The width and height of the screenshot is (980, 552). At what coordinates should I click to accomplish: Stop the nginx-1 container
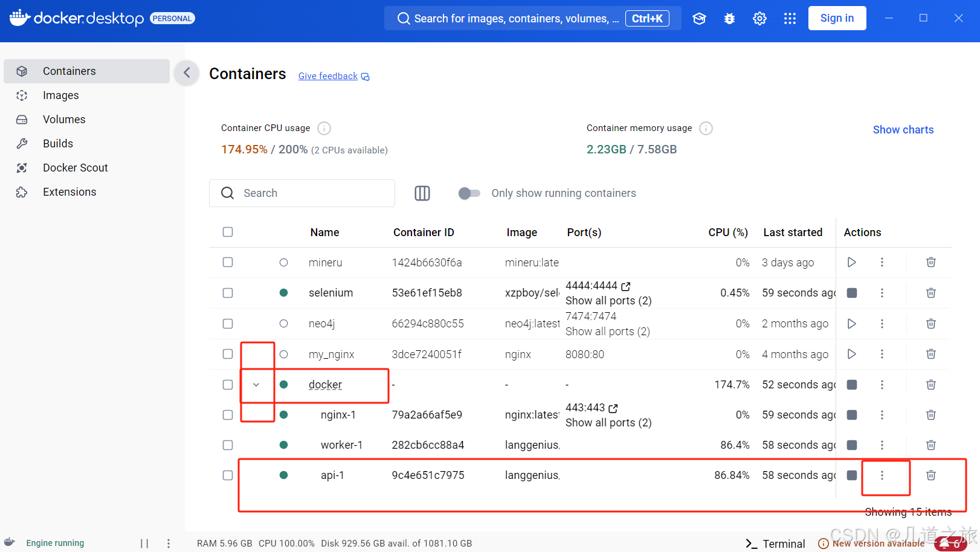pos(851,415)
